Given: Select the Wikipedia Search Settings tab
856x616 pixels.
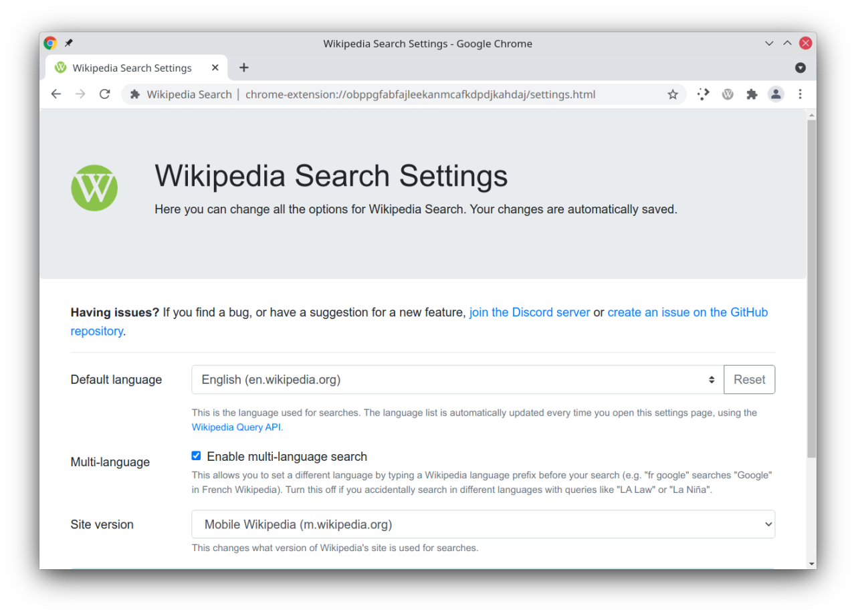Looking at the screenshot, I should (136, 68).
